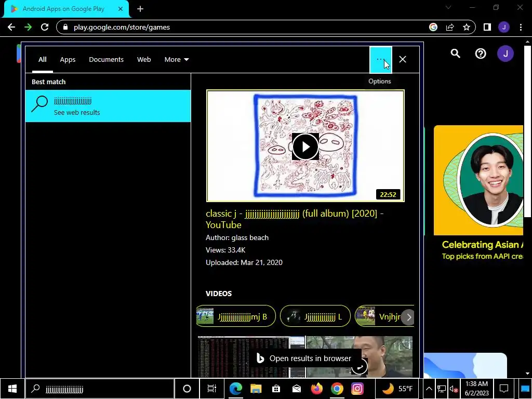Image resolution: width=532 pixels, height=399 pixels.
Task: Show next video chips with right arrow
Action: point(408,317)
